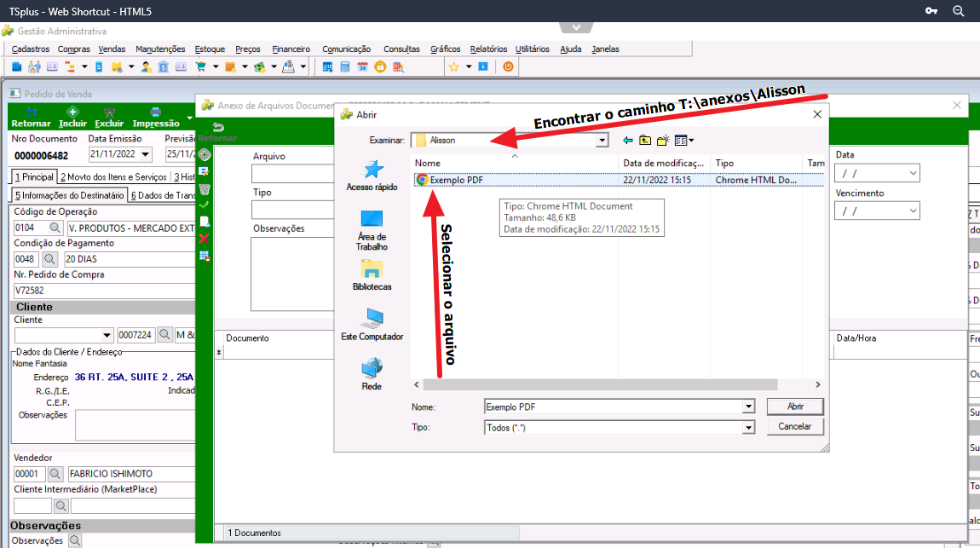Click search icon next to Código de Operação
Viewport: 980px width, 548px height.
click(x=55, y=228)
